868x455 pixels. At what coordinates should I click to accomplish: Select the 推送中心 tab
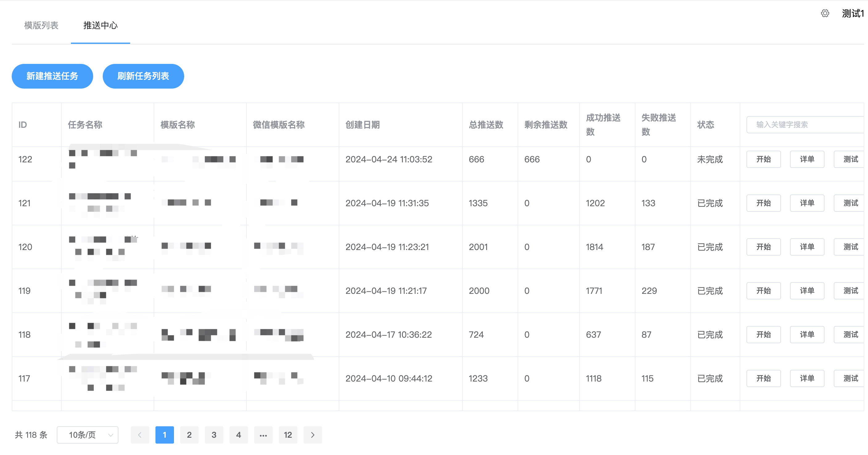pos(101,25)
